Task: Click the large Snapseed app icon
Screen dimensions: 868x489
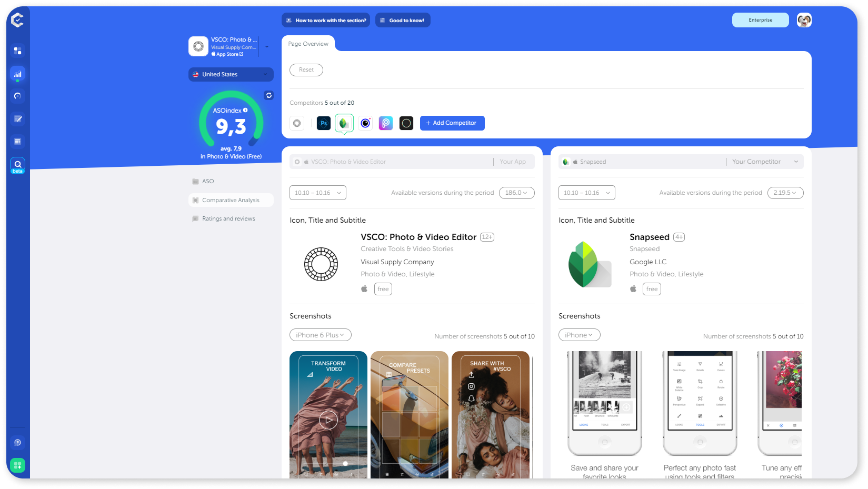Action: [x=590, y=264]
